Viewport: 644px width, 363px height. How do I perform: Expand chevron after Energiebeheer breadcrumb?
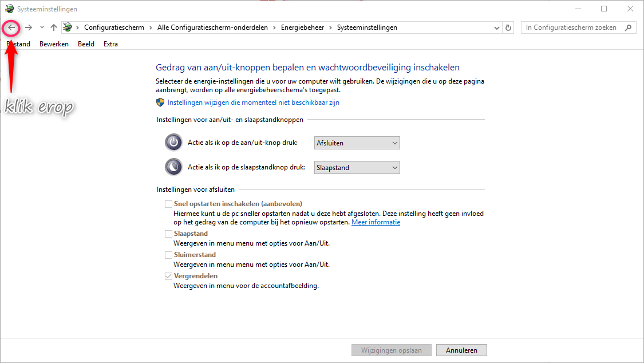coord(331,27)
